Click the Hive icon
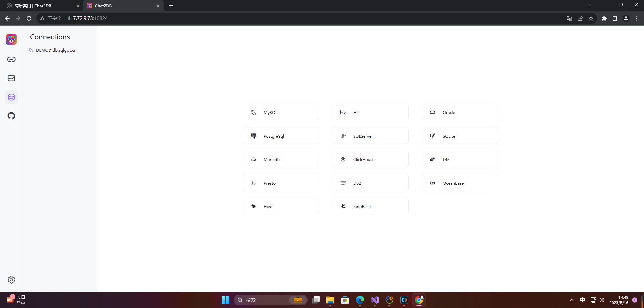Screen dimensions: 644x308 click(254, 206)
